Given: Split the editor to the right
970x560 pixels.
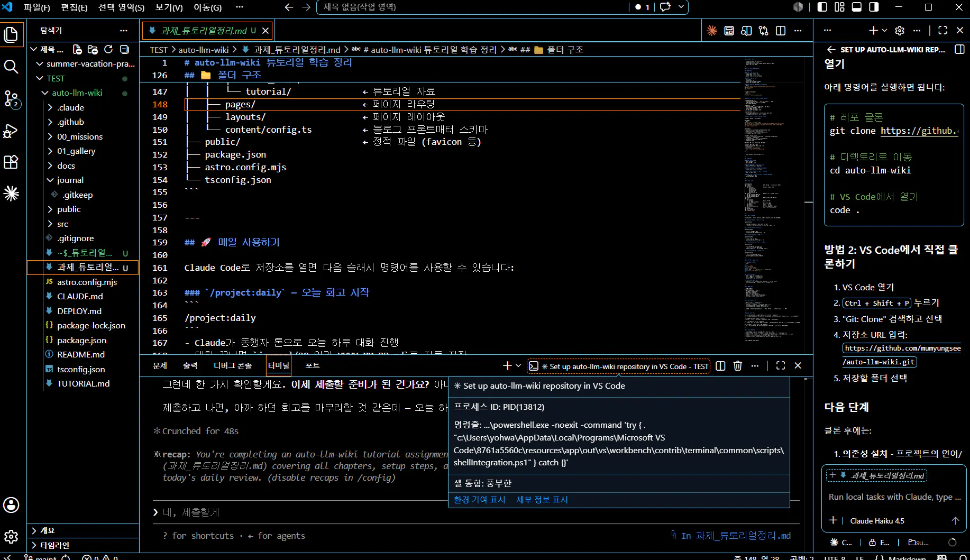Looking at the screenshot, I should (x=780, y=31).
